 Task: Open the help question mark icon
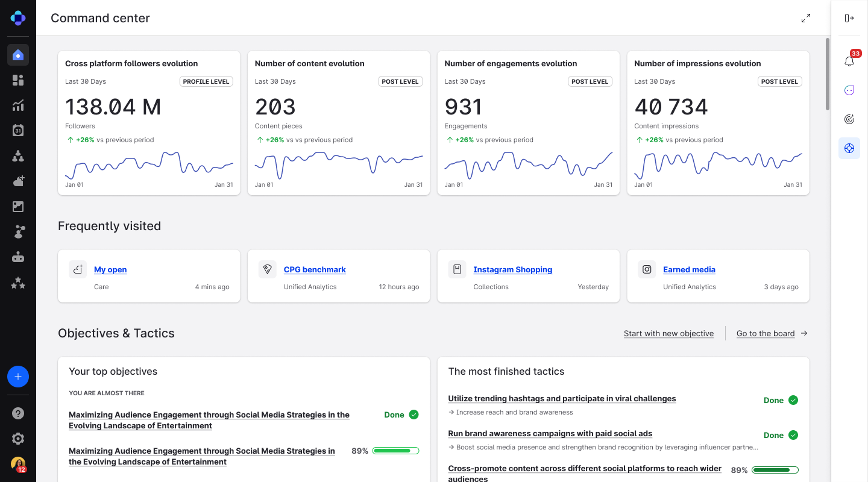coord(18,413)
